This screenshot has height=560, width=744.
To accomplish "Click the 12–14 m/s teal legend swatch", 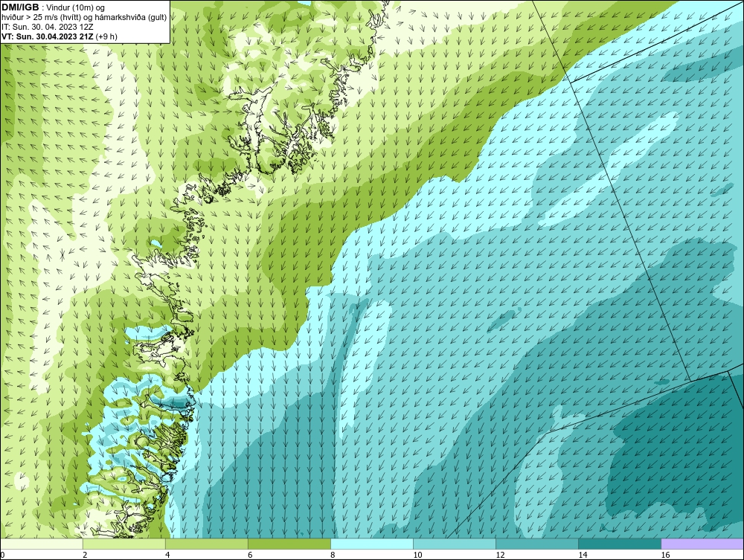I will (536, 544).
